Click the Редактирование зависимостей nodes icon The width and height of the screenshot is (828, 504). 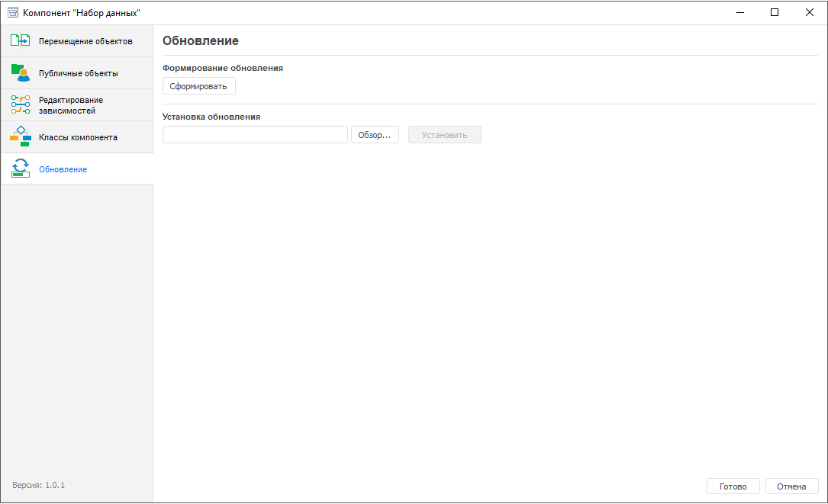(21, 104)
